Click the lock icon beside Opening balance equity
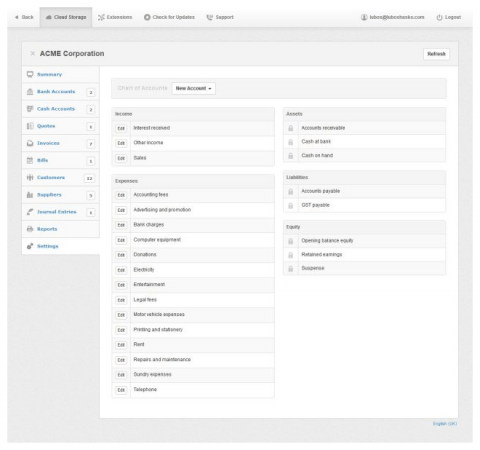Screen dimensions: 480x450 [x=291, y=241]
